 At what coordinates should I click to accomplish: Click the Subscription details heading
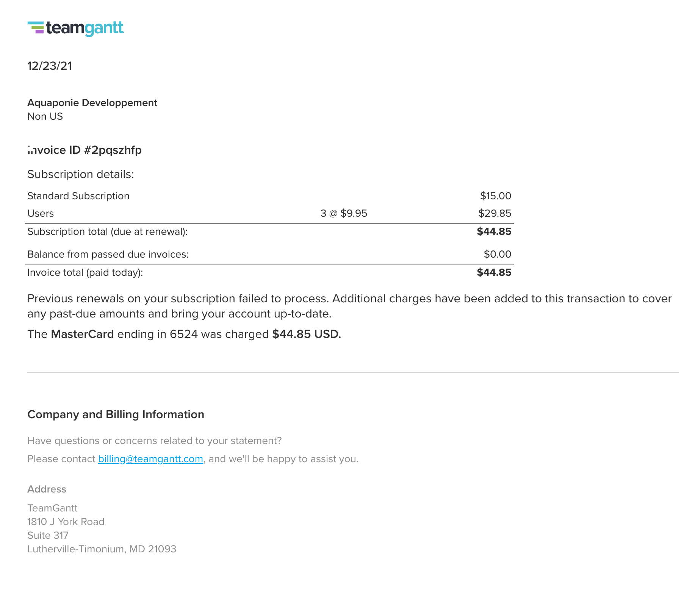(81, 174)
